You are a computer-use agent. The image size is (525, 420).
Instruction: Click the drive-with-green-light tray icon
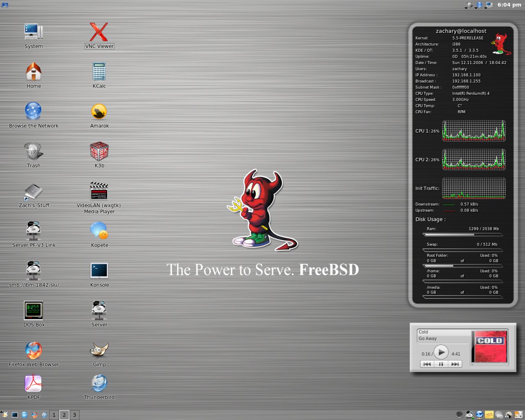pos(470,415)
